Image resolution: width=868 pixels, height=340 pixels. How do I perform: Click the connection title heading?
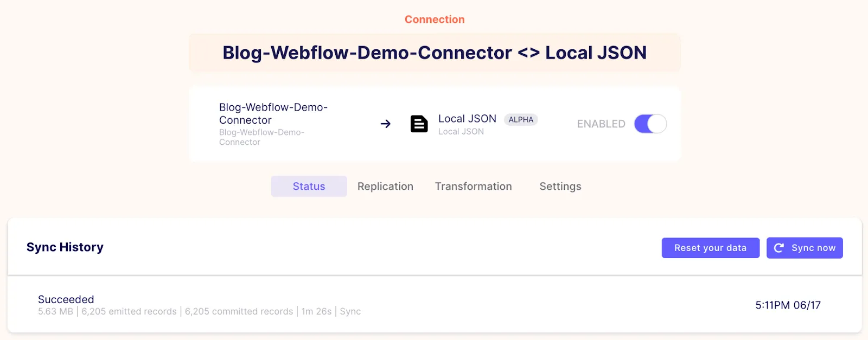tap(435, 53)
